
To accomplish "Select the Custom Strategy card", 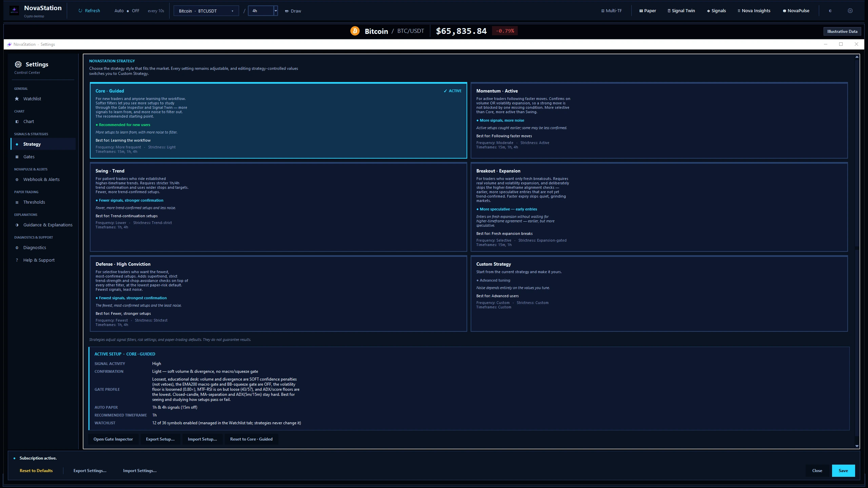I will [659, 293].
